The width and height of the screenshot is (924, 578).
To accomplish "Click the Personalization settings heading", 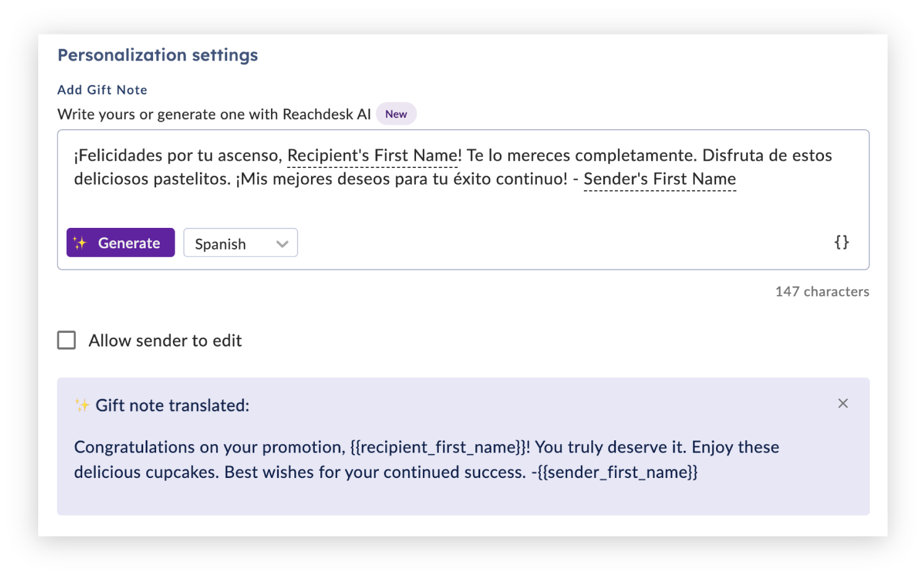I will pyautogui.click(x=158, y=55).
